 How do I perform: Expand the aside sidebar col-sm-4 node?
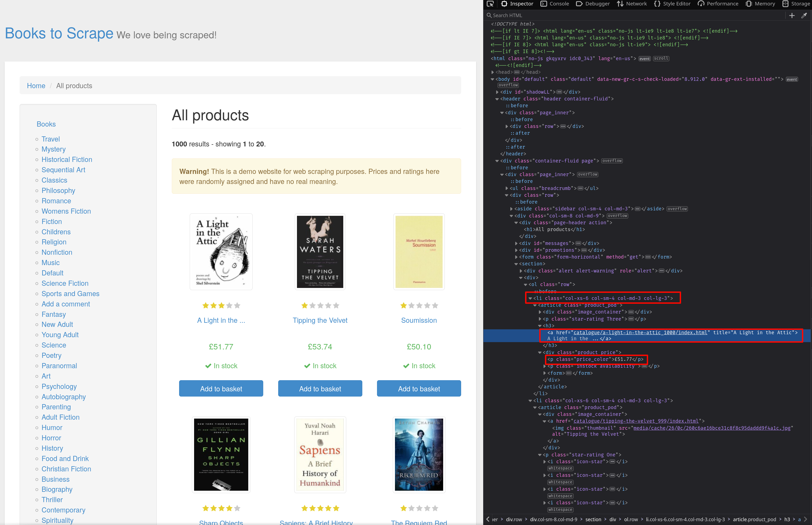(511, 209)
